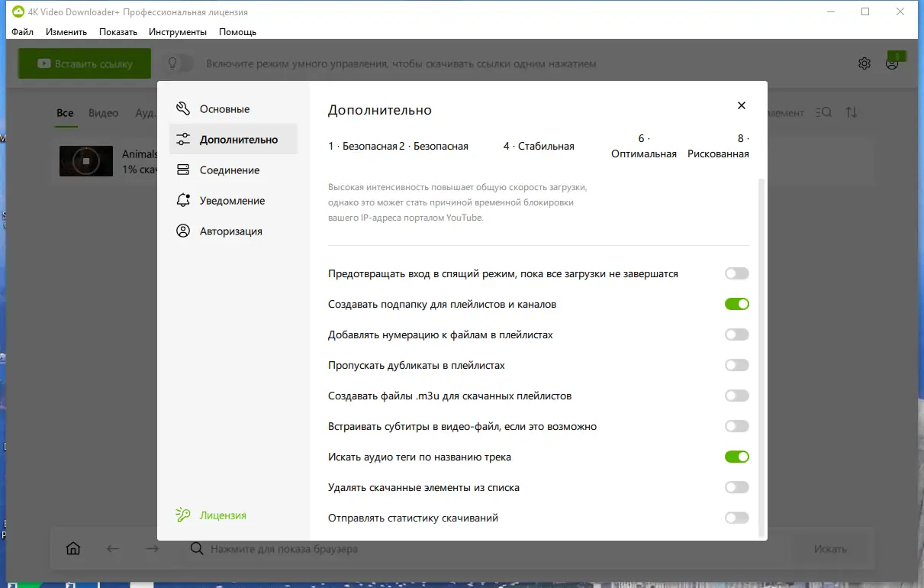Open the Инструменты menu
The image size is (924, 588).
point(177,31)
